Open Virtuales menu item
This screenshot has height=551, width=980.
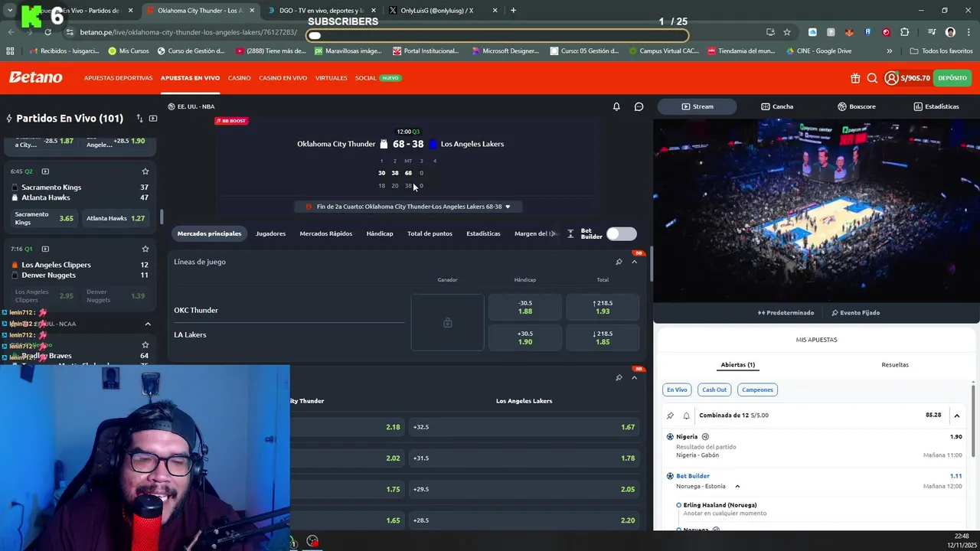click(331, 78)
